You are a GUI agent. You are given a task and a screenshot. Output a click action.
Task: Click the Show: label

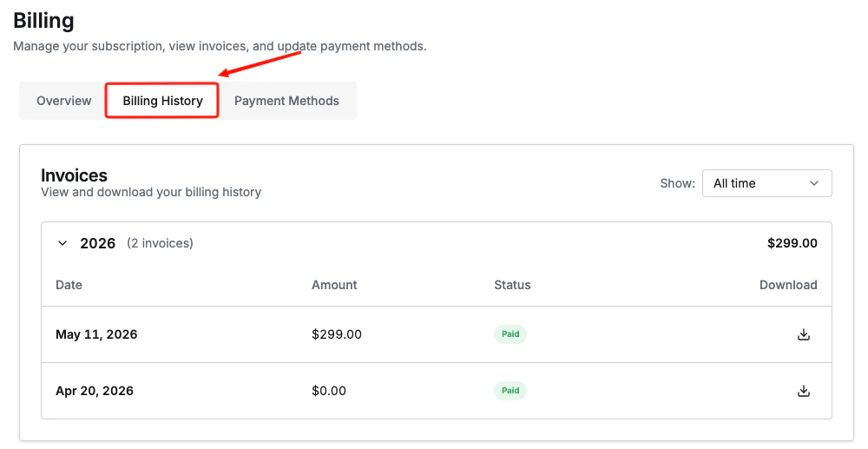click(x=678, y=183)
